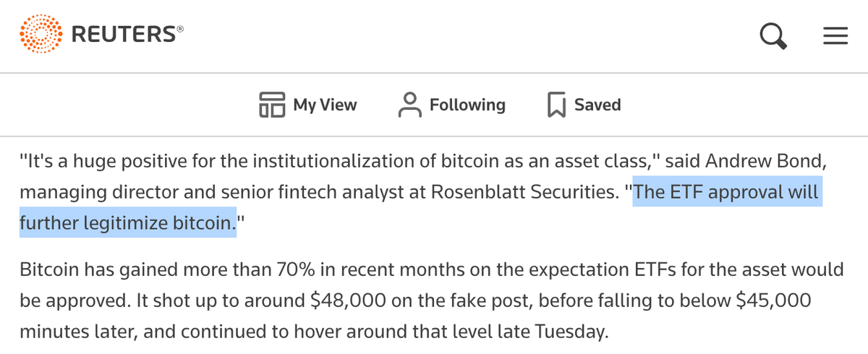Click the Saved bookmark icon
868x354 pixels.
tap(556, 105)
